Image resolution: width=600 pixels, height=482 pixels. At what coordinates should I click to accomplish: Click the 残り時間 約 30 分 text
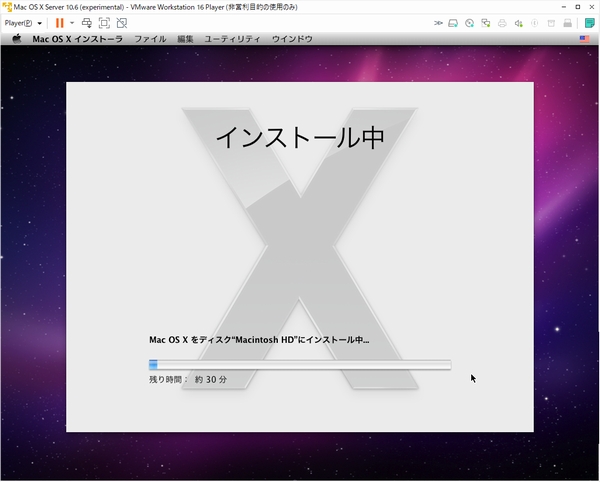click(188, 379)
